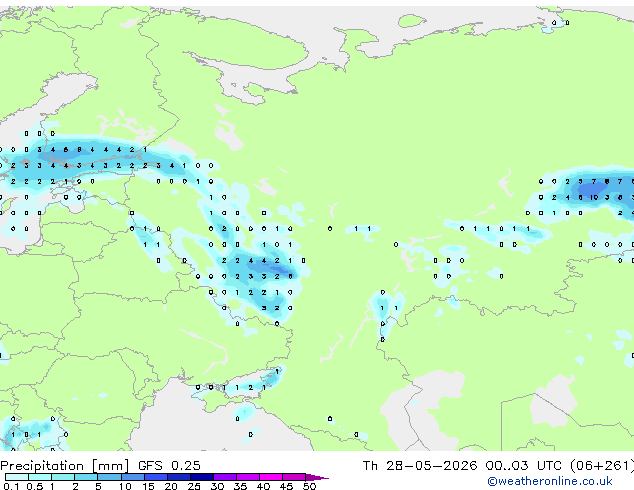Click the "00..03 UTC" time range text
The height and width of the screenshot is (490, 634).
pos(524,466)
